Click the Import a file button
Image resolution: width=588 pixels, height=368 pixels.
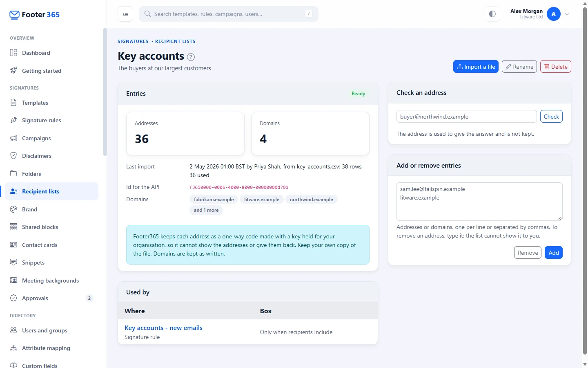[x=476, y=67]
